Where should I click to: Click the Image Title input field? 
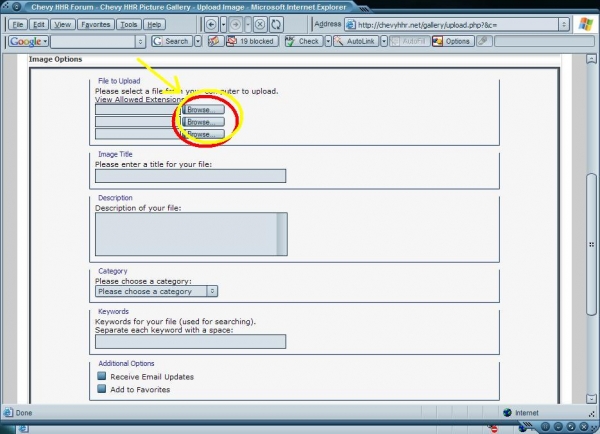point(190,176)
